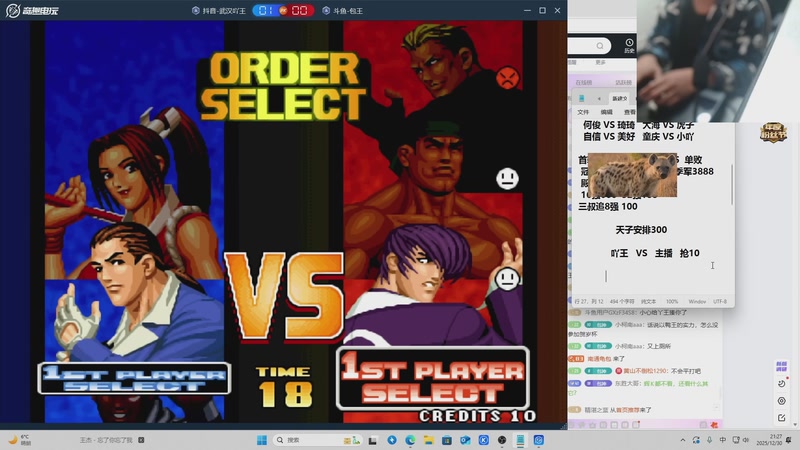This screenshot has width=800, height=450.
Task: Open Microsoft Edge from the taskbar
Action: point(410,440)
